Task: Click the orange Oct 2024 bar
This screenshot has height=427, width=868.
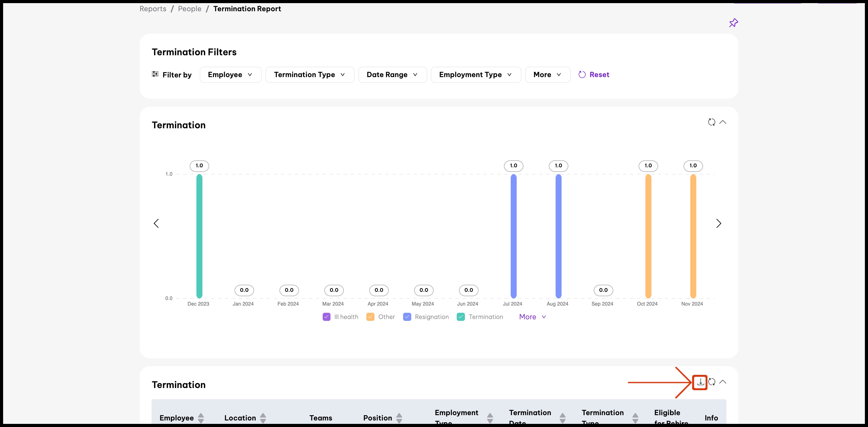Action: click(648, 236)
